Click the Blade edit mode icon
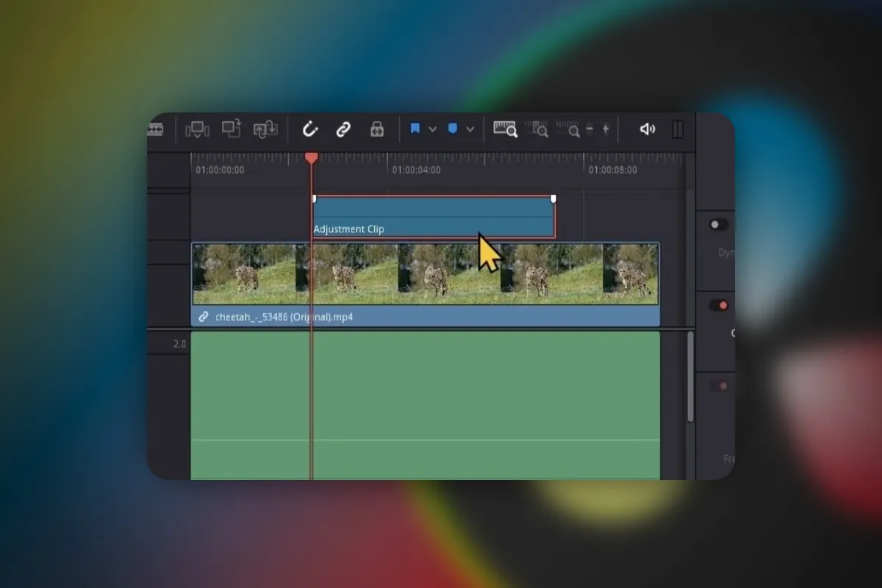Image resolution: width=882 pixels, height=588 pixels. [155, 130]
